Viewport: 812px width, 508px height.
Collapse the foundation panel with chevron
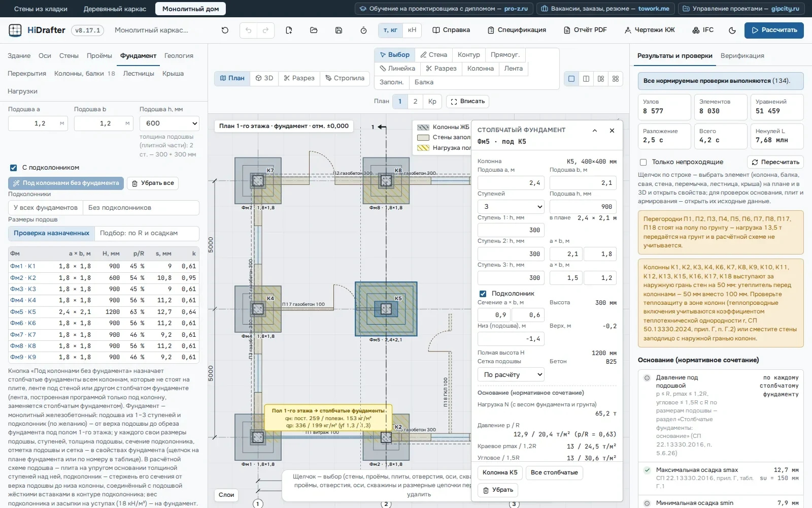tap(595, 131)
